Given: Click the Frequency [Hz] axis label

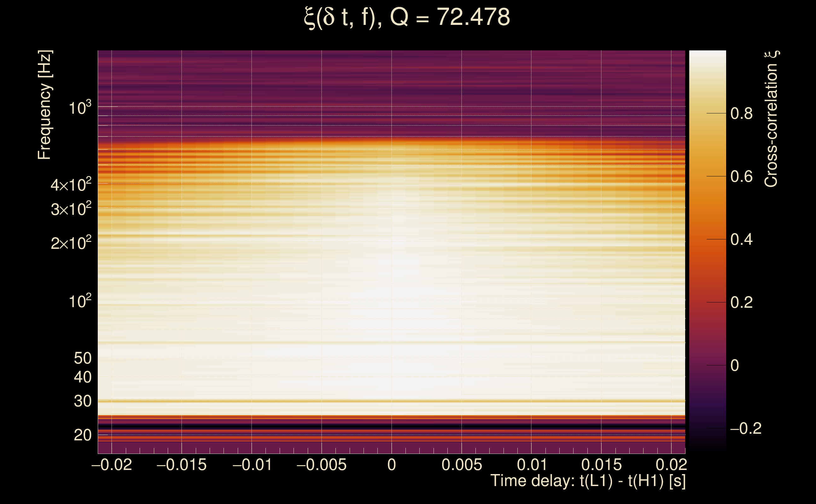Looking at the screenshot, I should (45, 105).
